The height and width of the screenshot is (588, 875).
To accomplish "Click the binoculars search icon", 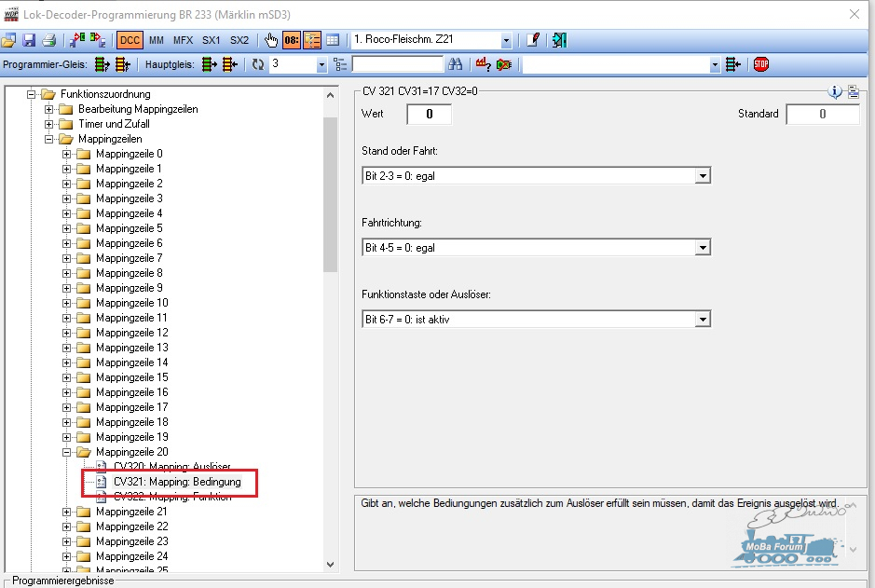I will click(456, 64).
